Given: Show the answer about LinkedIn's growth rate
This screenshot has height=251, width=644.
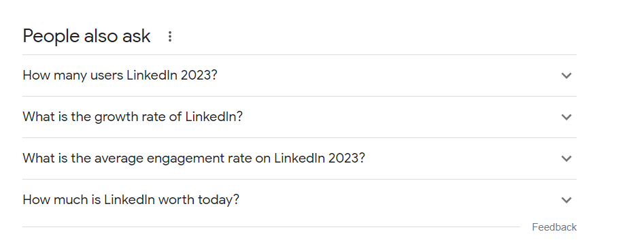Looking at the screenshot, I should [299, 117].
